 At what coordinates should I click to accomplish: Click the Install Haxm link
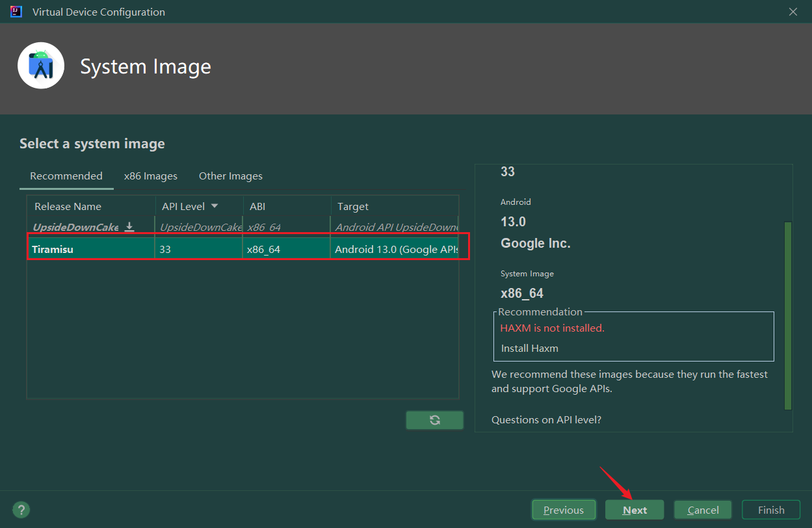[530, 349]
